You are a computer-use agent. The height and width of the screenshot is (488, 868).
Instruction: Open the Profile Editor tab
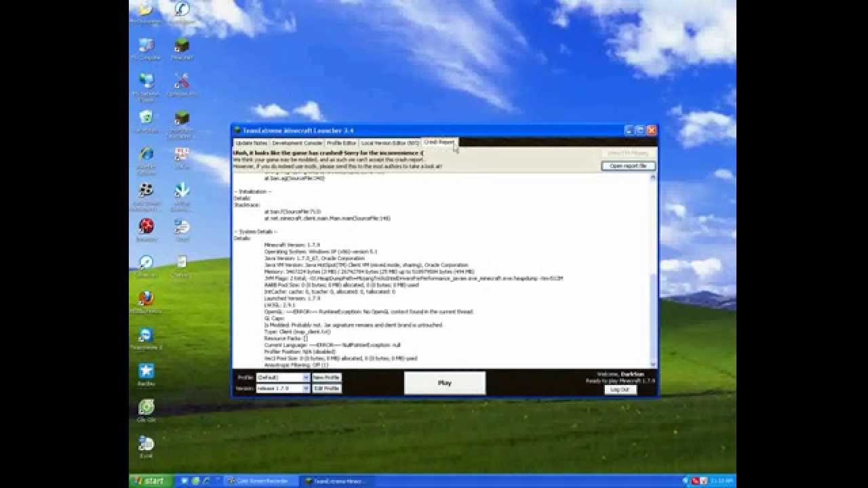(x=341, y=143)
